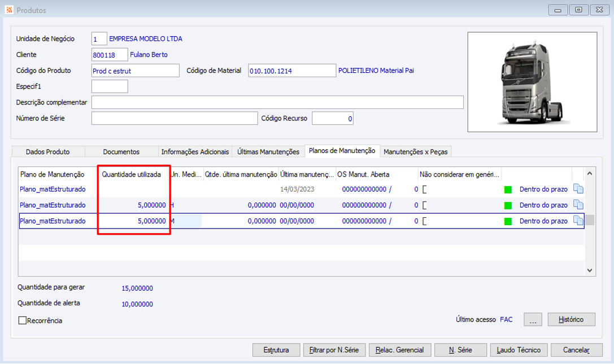Viewport: 614px width, 364px height.
Task: Click the Estrutura button
Action: (x=276, y=350)
